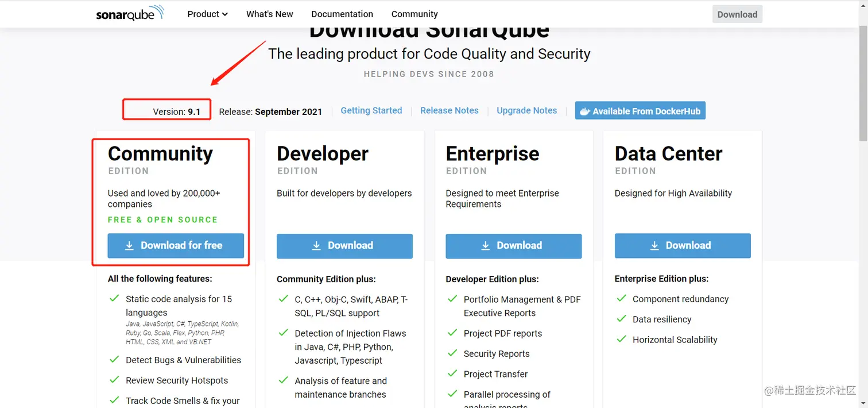The image size is (868, 408).
Task: Click the Community edition heading
Action: 160,154
